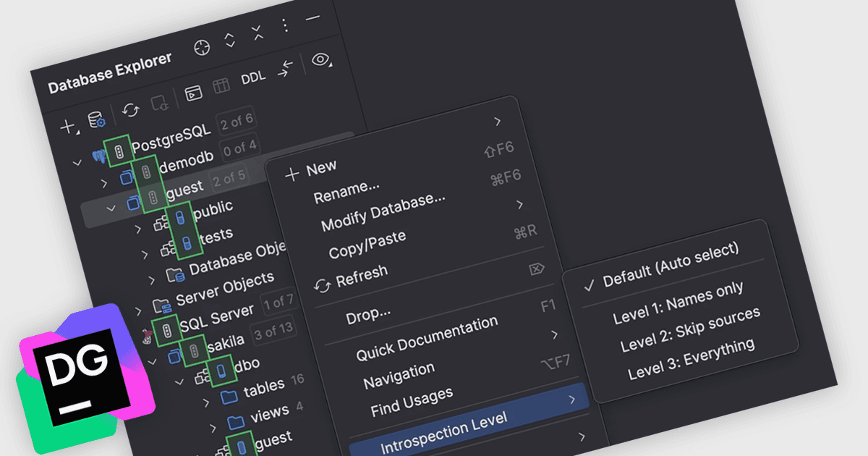Click the PostgreSQL elephant icon
This screenshot has height=456, width=868.
(99, 156)
